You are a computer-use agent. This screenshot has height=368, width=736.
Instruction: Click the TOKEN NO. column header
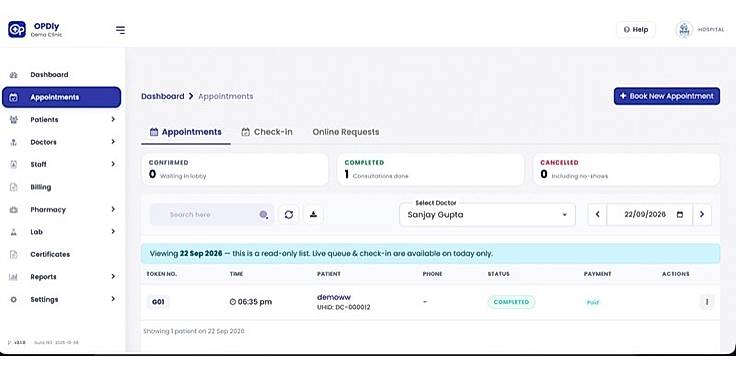(162, 274)
